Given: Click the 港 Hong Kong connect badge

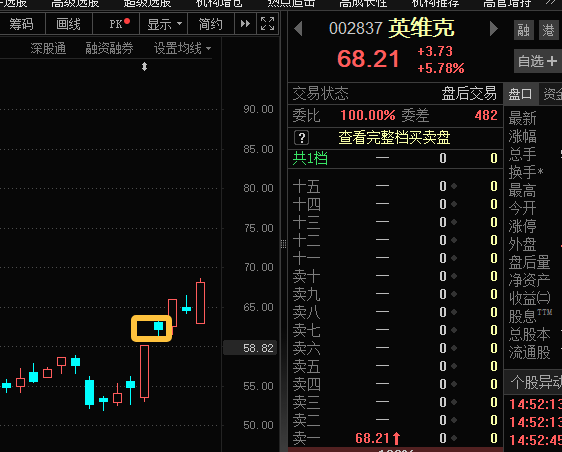Looking at the screenshot, I should click(548, 30).
